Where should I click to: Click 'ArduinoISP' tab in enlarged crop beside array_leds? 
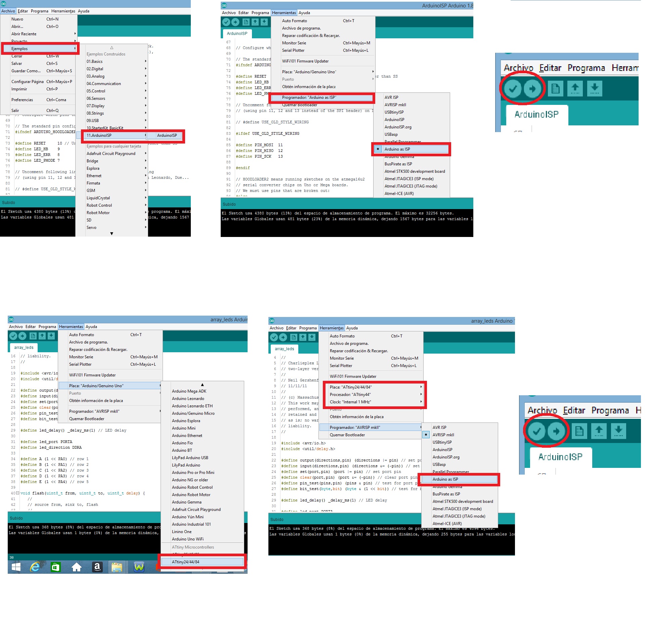(x=560, y=457)
